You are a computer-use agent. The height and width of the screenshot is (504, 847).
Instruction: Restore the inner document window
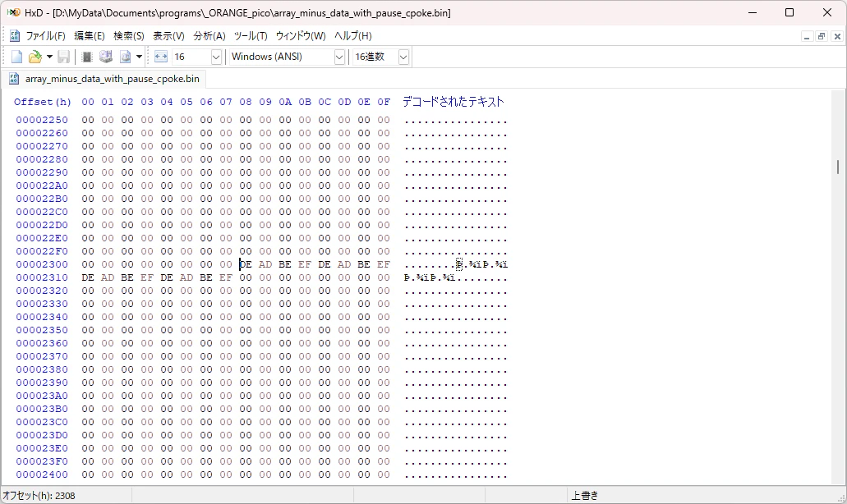pos(822,37)
